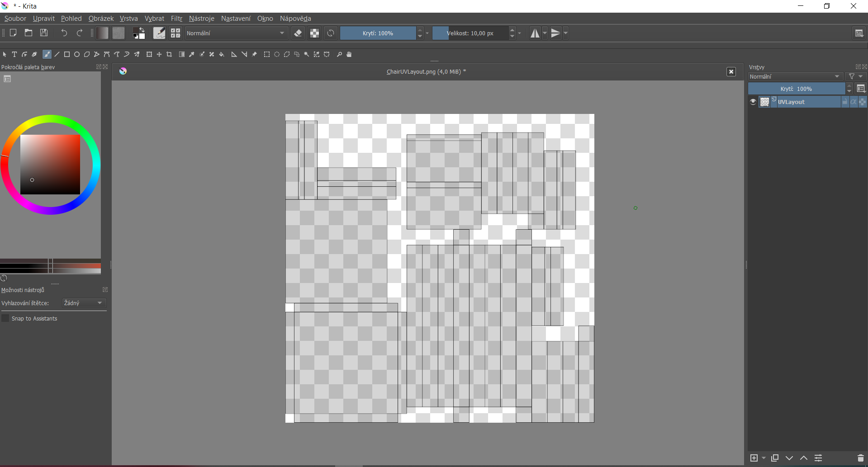Open the brush blending mode dropdown
Viewport: 868px width, 467px height.
coord(236,33)
